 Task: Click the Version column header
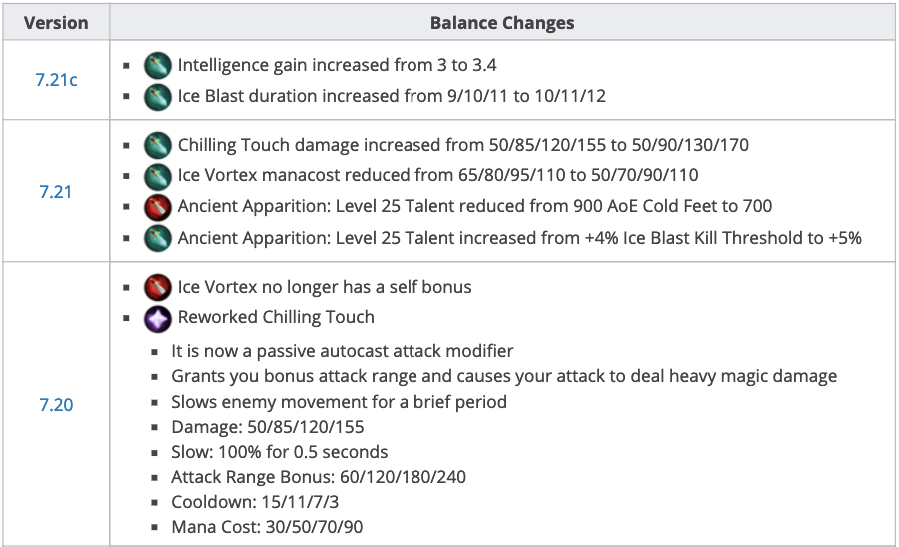[x=56, y=22]
